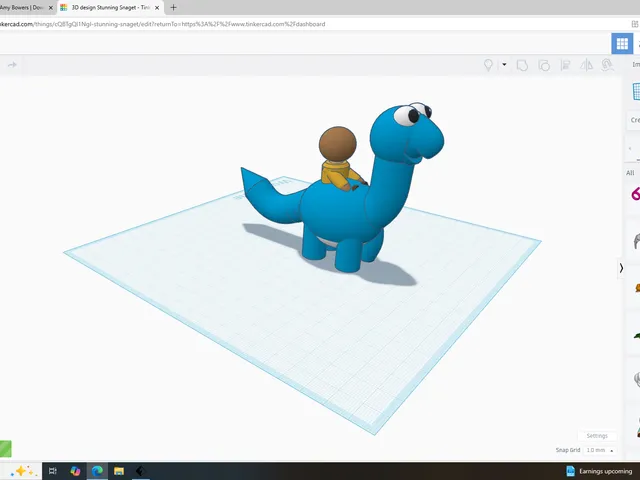The width and height of the screenshot is (640, 480).
Task: Click the dinosaur's white eye
Action: pos(404,116)
